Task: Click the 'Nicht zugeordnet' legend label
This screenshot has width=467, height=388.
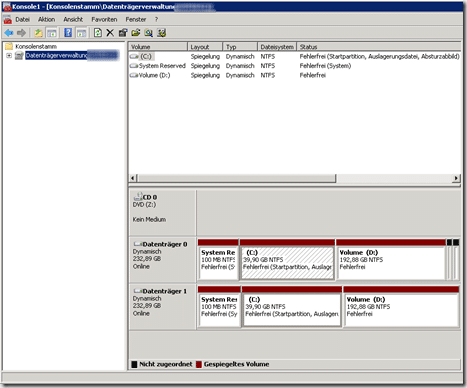Action: (166, 364)
